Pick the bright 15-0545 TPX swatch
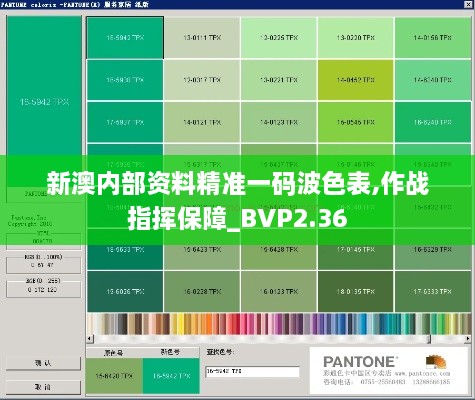Screen dimensions: 475x400 (356, 122)
